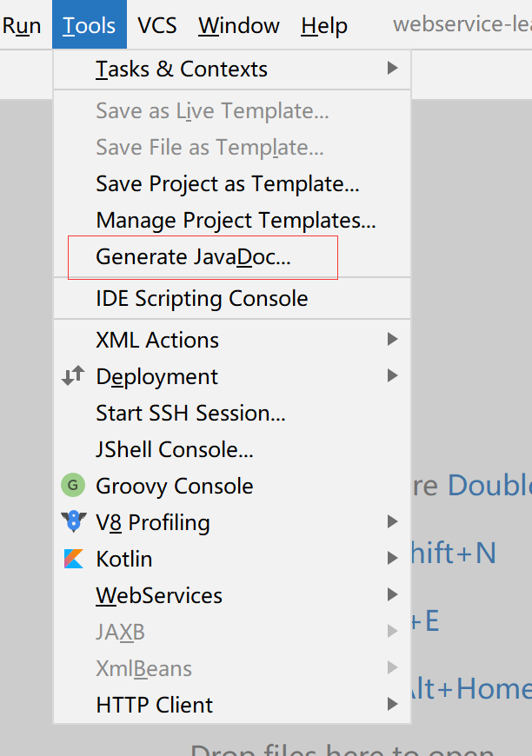Select Manage Project Templates entry
Image resolution: width=532 pixels, height=756 pixels.
(x=236, y=221)
